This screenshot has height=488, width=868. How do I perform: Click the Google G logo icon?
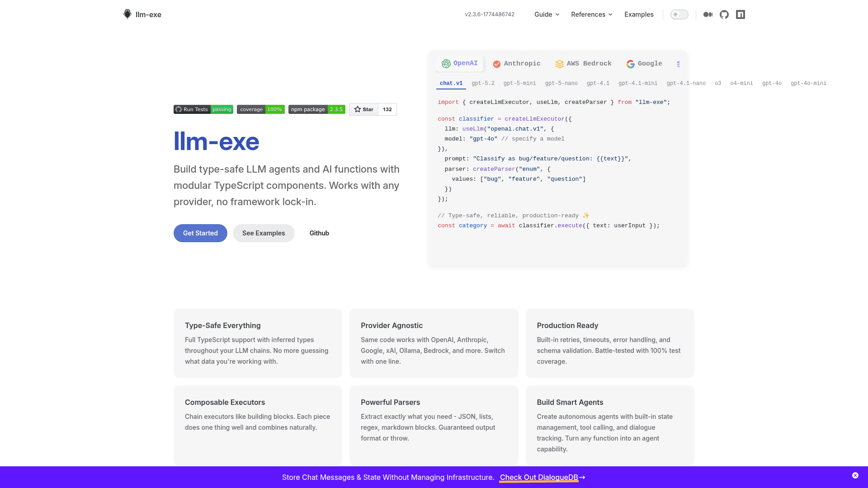coord(630,64)
